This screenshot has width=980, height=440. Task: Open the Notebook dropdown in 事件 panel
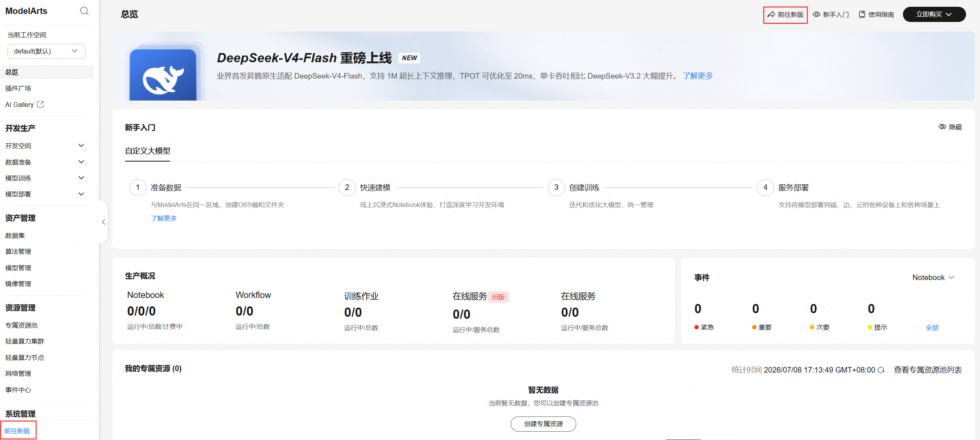tap(933, 277)
